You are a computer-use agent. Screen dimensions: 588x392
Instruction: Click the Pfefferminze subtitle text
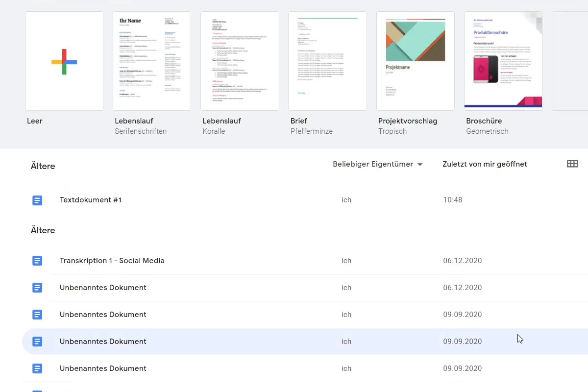coord(312,131)
